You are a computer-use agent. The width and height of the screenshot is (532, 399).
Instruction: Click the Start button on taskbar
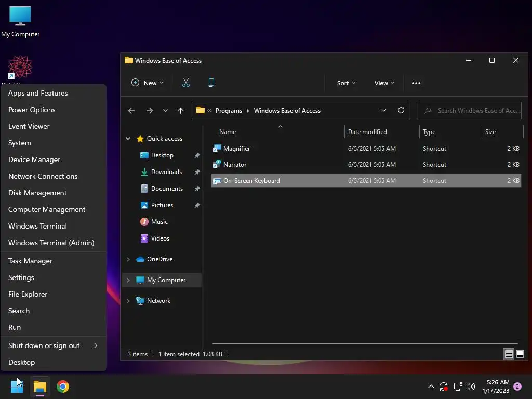tap(17, 387)
